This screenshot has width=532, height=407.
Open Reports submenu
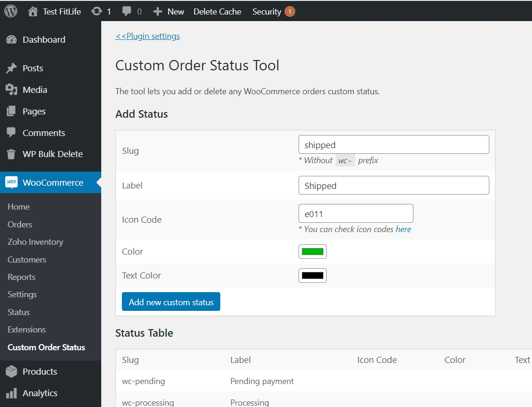coord(22,277)
